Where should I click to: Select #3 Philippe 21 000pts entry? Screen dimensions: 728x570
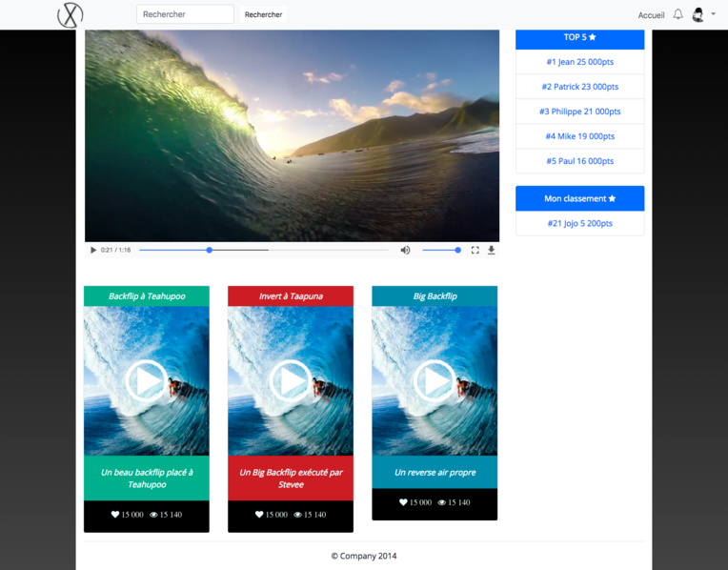(x=580, y=112)
